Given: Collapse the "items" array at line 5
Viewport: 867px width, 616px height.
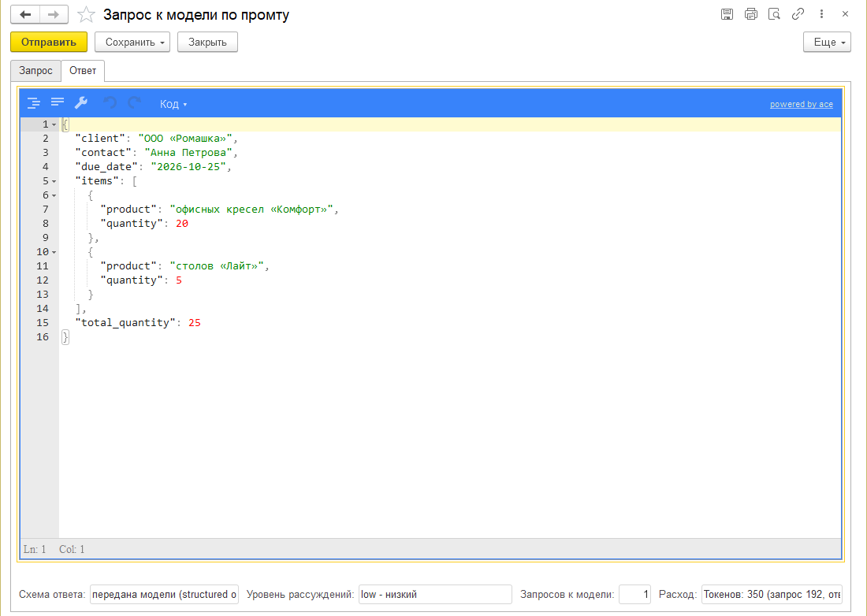Looking at the screenshot, I should tap(54, 181).
